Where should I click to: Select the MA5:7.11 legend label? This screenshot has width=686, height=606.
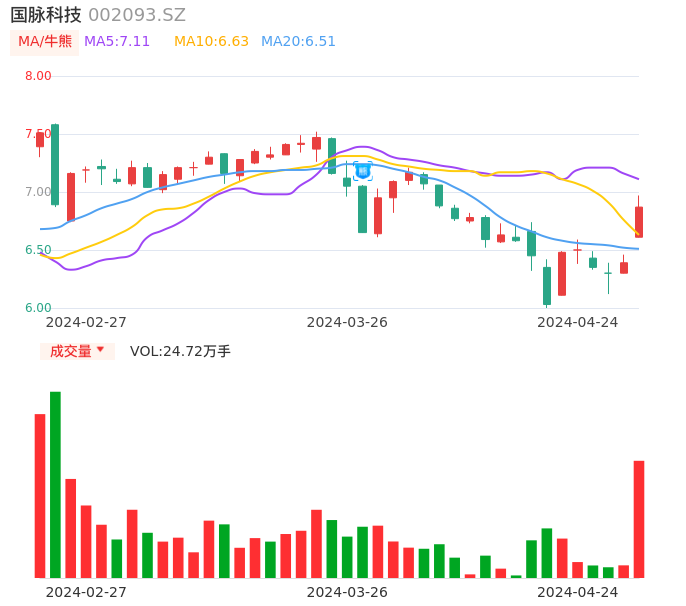tap(117, 42)
